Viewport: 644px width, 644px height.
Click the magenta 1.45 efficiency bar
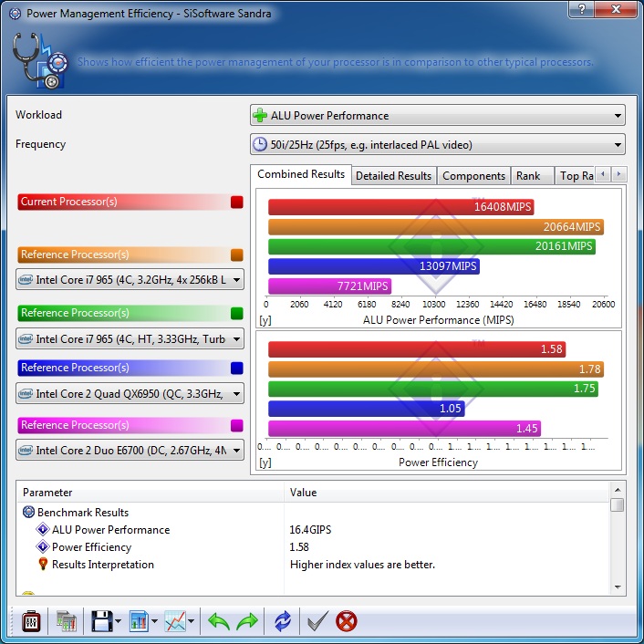coord(405,429)
